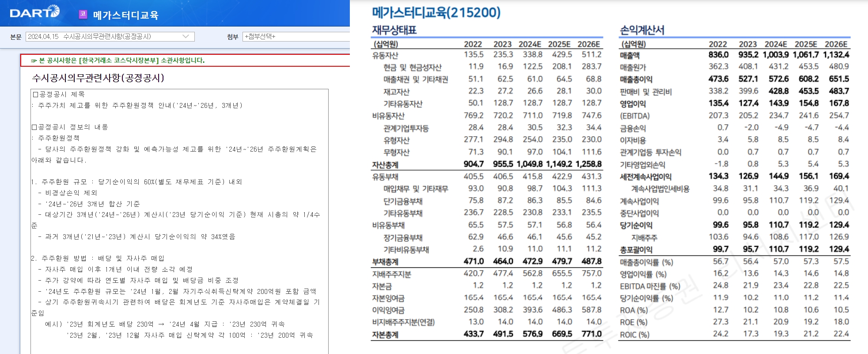This screenshot has width=868, height=354.
Task: Click the '자사주 매입 이후 1개년 이내 전량 소각 예정' line
Action: click(116, 269)
